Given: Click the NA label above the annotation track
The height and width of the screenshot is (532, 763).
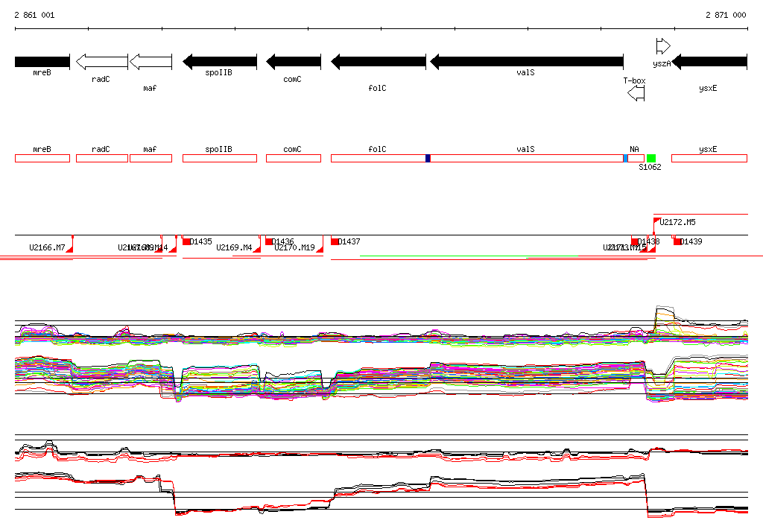Looking at the screenshot, I should [634, 149].
